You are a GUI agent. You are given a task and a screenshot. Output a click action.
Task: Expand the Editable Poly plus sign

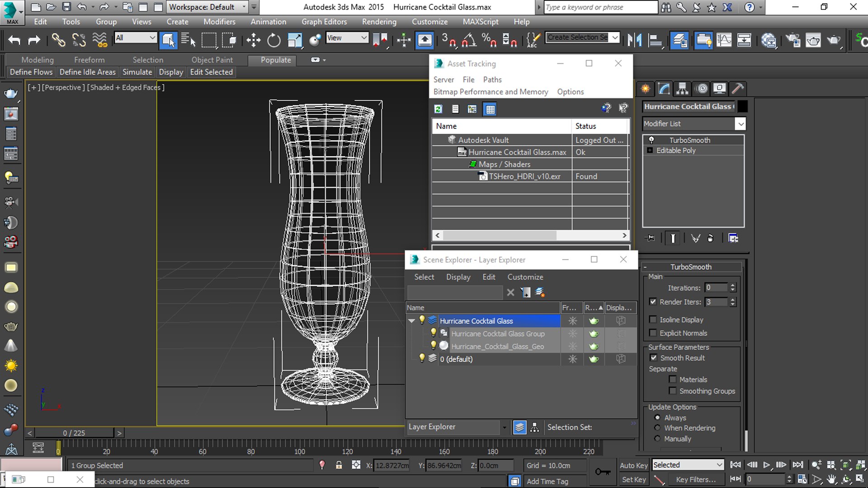coord(650,150)
